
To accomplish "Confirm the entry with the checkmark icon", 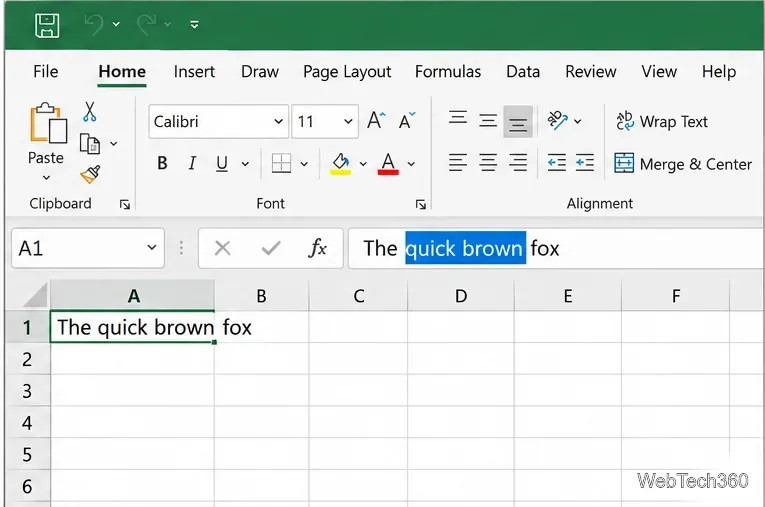I will click(271, 248).
